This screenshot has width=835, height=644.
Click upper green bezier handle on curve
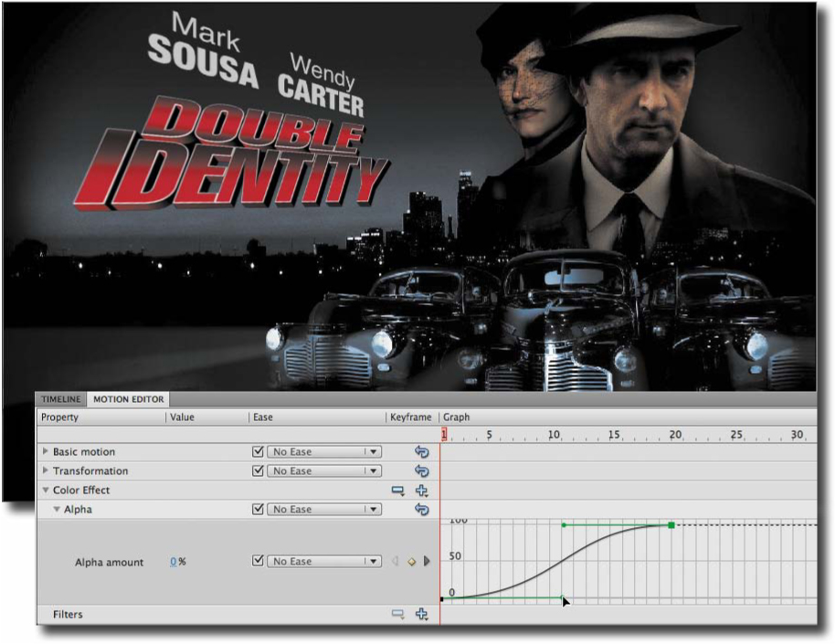point(564,525)
